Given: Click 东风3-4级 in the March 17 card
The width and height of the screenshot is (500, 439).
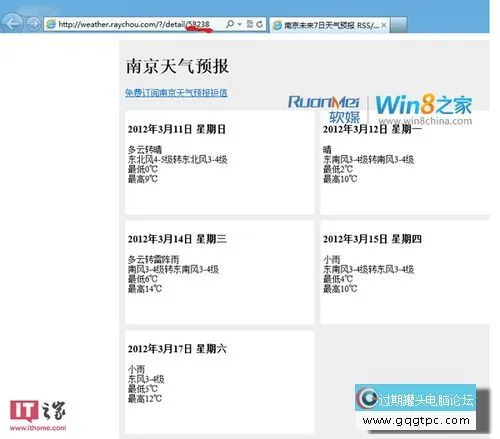Looking at the screenshot, I should (x=146, y=379).
